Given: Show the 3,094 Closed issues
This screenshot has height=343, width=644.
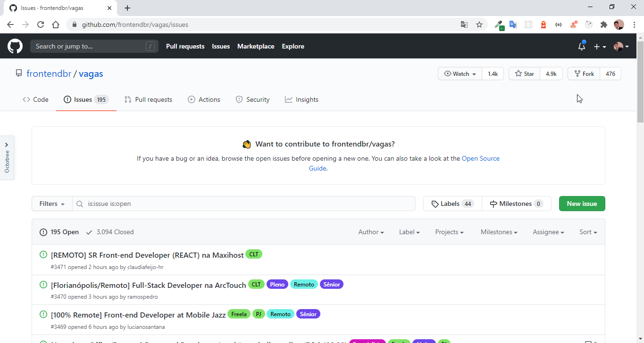Looking at the screenshot, I should click(110, 232).
